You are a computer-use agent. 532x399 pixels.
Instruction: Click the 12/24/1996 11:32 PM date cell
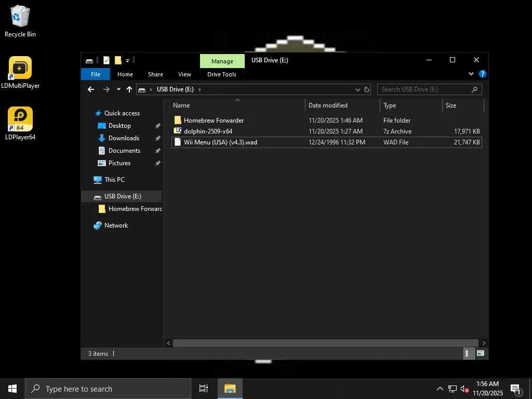(x=337, y=142)
